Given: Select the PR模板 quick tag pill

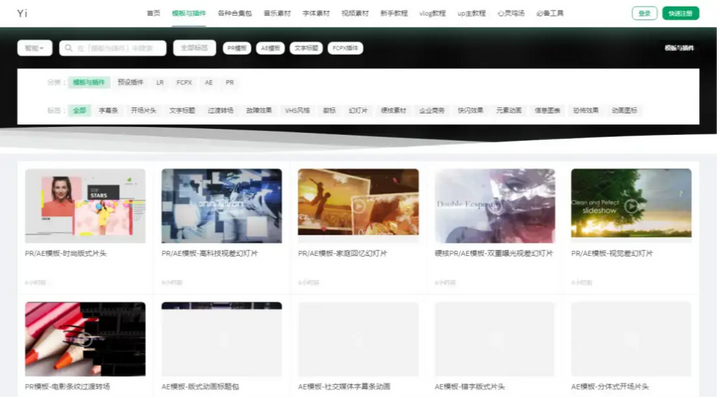Looking at the screenshot, I should coord(237,48).
